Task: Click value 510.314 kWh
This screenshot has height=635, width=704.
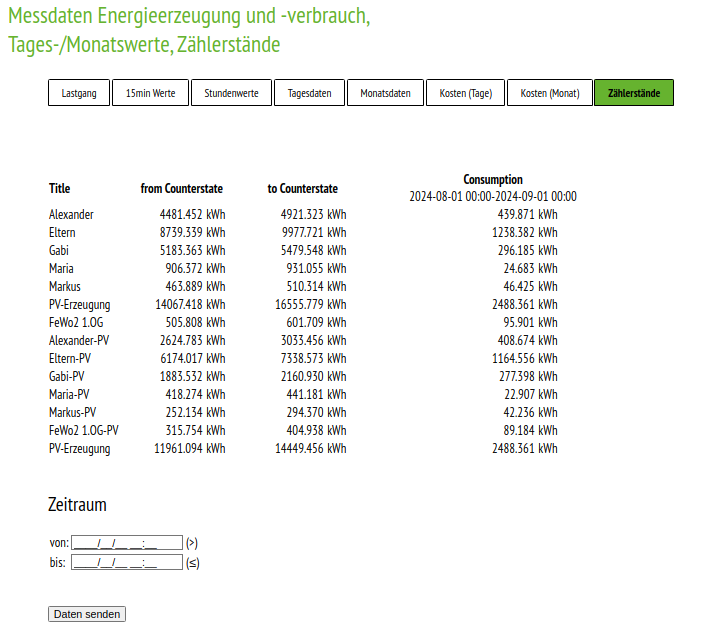Action: coord(317,287)
